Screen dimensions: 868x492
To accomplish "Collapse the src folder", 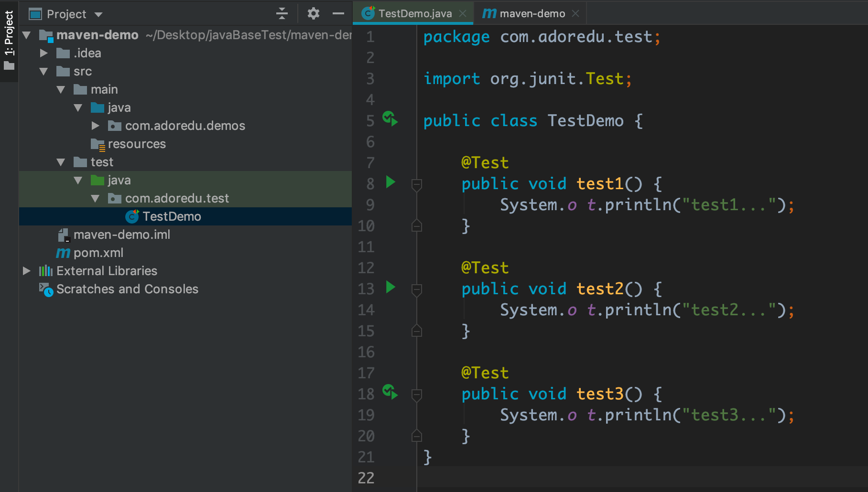I will [x=43, y=71].
